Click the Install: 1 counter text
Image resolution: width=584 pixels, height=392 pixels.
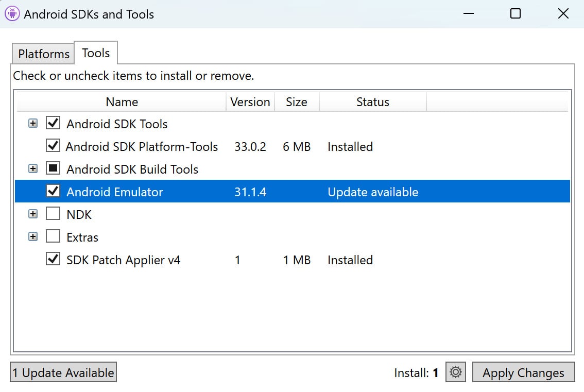(417, 372)
